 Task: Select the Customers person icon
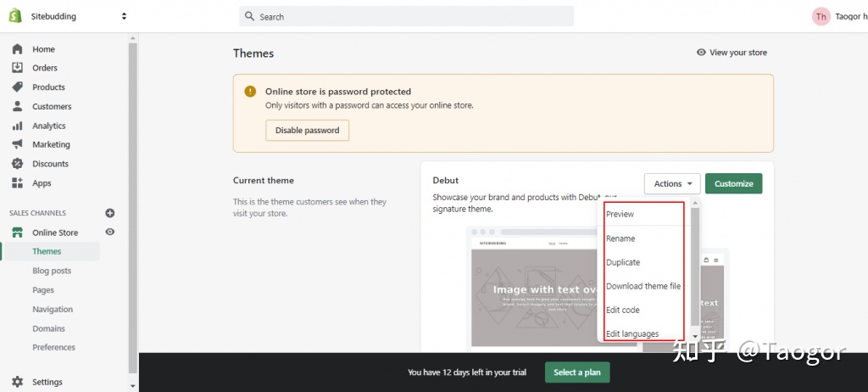tap(17, 107)
